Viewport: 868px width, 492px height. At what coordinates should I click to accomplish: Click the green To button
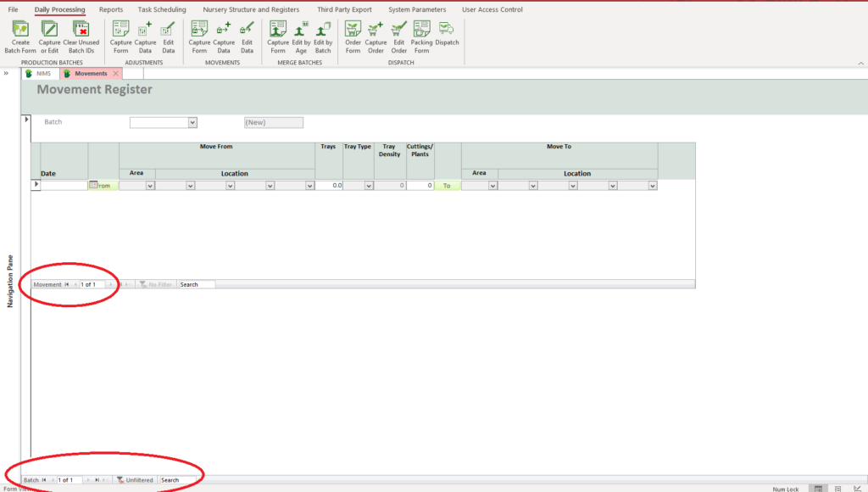tap(447, 186)
